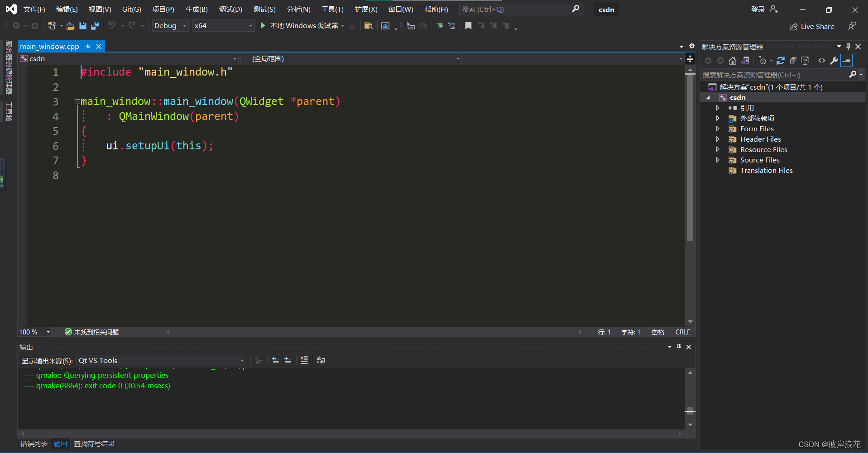
Task: Click the 搜索 (Ctrl+Q) search box
Action: pos(512,9)
